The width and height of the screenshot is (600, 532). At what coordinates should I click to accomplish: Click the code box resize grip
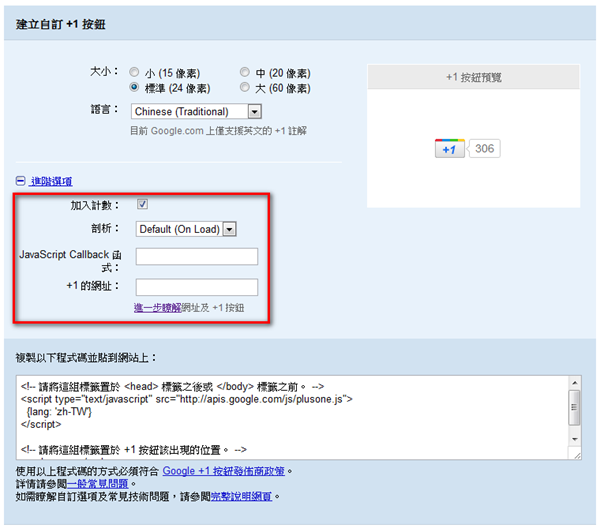pyautogui.click(x=577, y=455)
